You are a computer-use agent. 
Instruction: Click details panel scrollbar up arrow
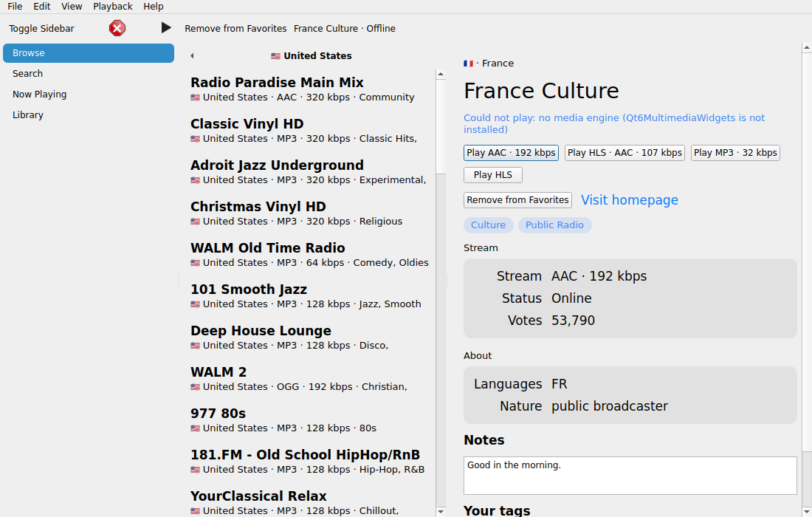[x=807, y=48]
